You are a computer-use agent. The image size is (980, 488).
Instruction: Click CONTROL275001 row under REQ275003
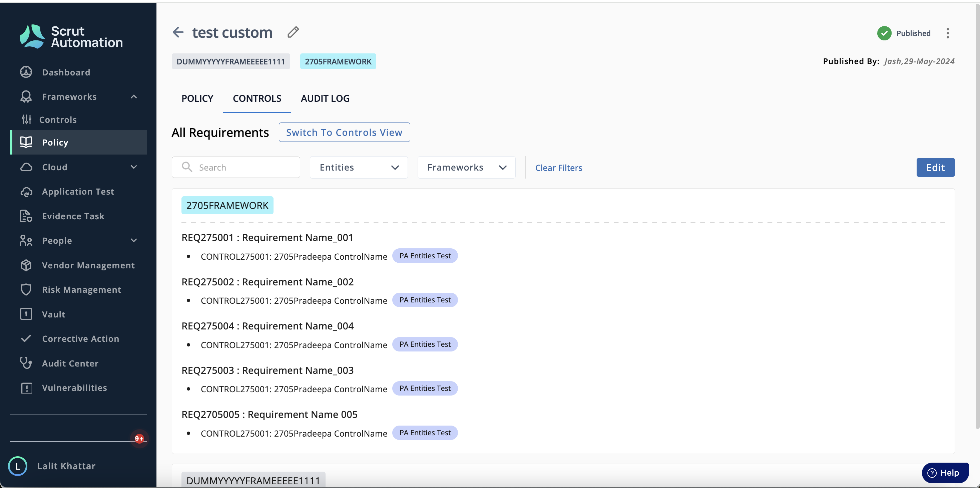(x=294, y=389)
